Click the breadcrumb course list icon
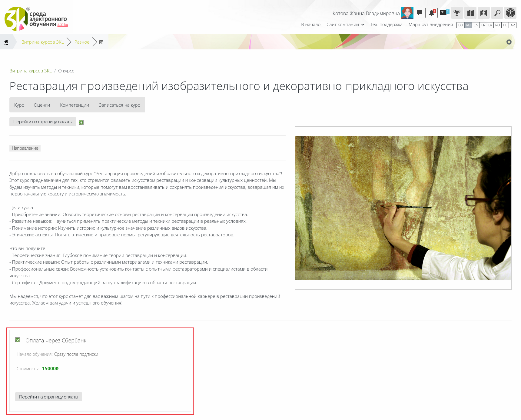 click(x=101, y=42)
